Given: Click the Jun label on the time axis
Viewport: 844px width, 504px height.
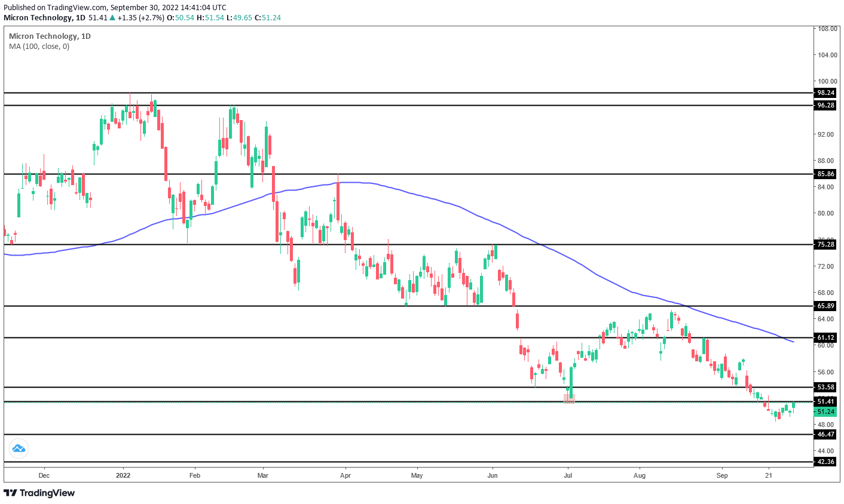Looking at the screenshot, I should coord(493,476).
